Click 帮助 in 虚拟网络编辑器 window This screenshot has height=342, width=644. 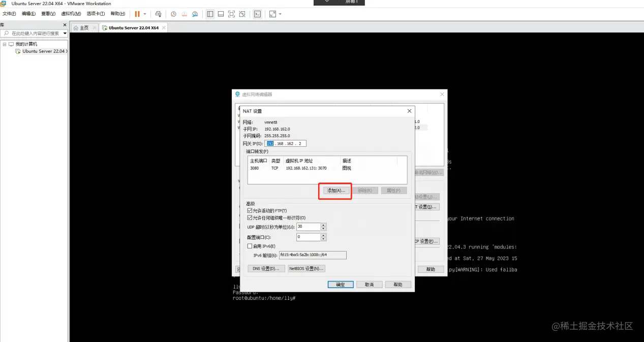click(x=431, y=269)
